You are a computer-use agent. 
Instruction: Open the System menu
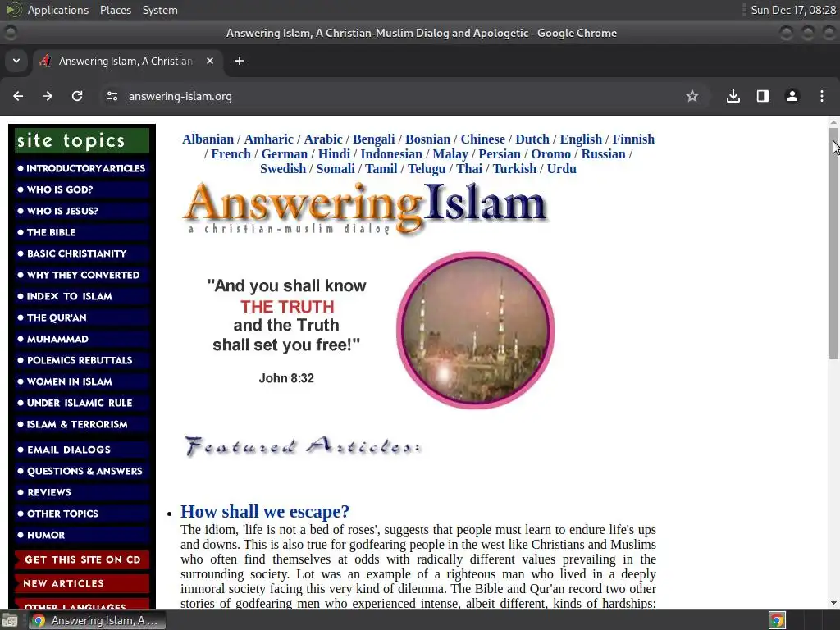click(x=160, y=10)
